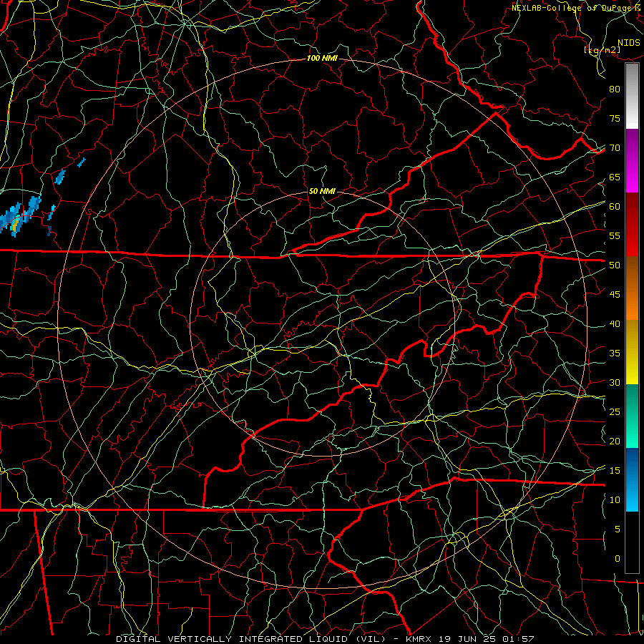Pick the red segment of color scale
Image resolution: width=644 pixels, height=644 pixels.
coord(632,225)
